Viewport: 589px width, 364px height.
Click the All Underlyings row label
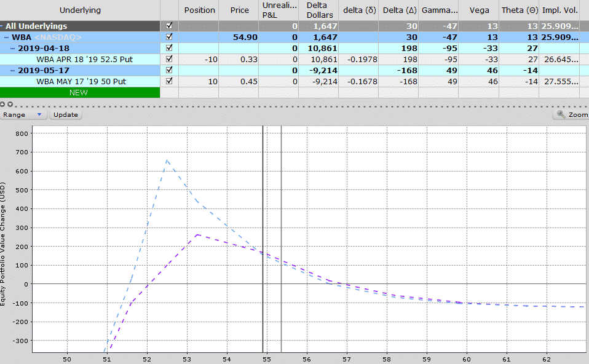pyautogui.click(x=36, y=26)
